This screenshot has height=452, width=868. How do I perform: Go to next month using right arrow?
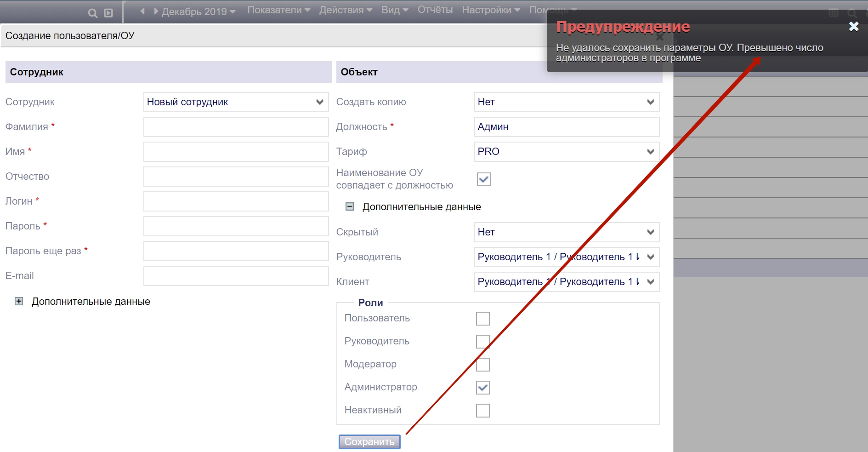click(156, 11)
